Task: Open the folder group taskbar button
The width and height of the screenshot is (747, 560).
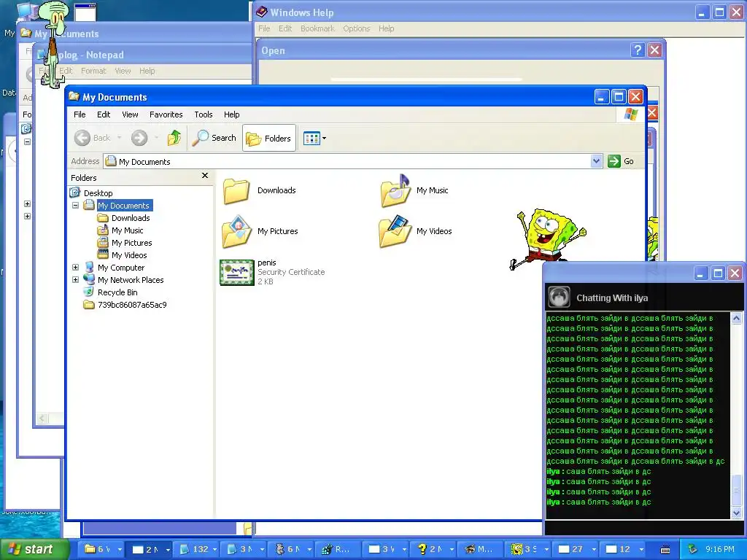Action: pos(104,549)
